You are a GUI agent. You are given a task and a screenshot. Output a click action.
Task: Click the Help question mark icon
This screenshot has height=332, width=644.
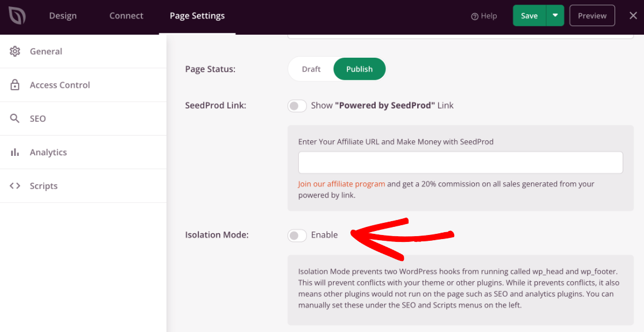point(475,16)
